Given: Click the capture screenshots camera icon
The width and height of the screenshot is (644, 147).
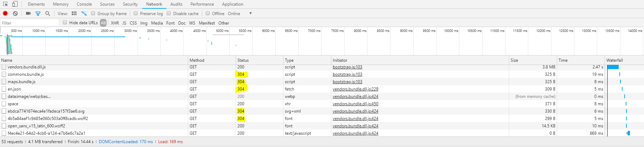Looking at the screenshot, I should point(28,14).
